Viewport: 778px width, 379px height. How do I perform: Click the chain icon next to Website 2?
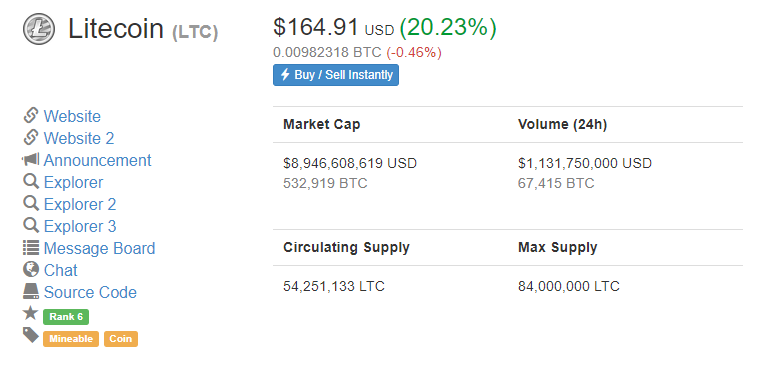point(31,137)
